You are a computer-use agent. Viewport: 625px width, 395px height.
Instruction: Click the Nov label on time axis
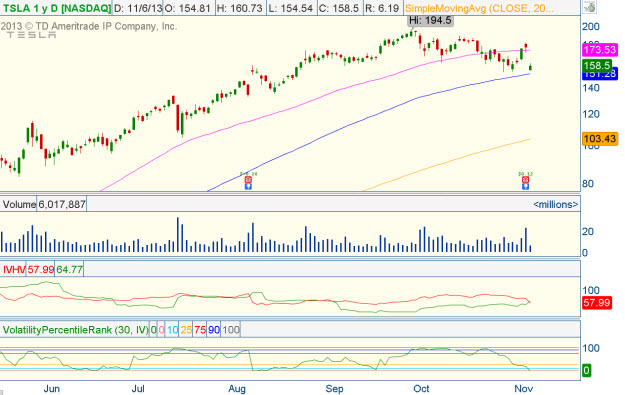pos(524,389)
